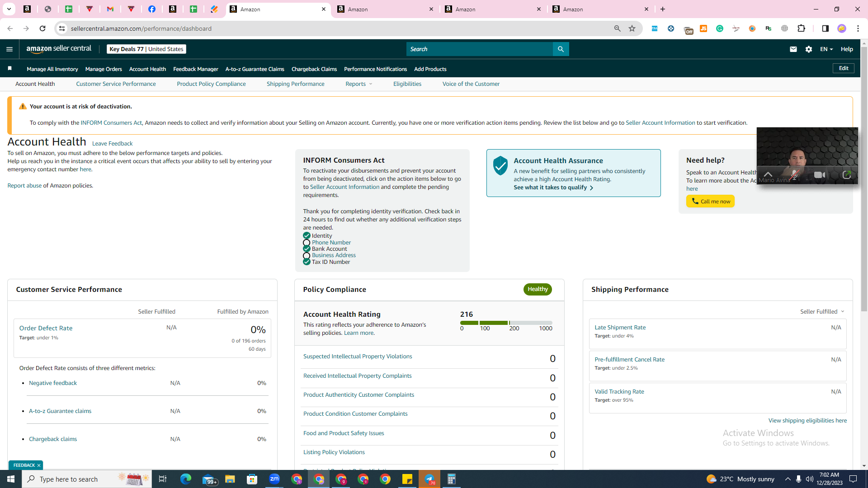Click the Business Address pending circle
868x488 pixels.
(307, 255)
